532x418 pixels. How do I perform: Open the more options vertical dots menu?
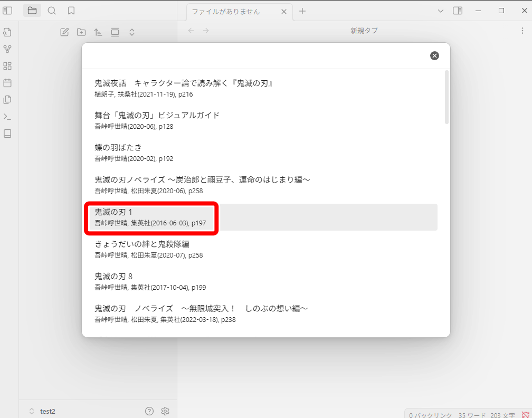pos(522,31)
